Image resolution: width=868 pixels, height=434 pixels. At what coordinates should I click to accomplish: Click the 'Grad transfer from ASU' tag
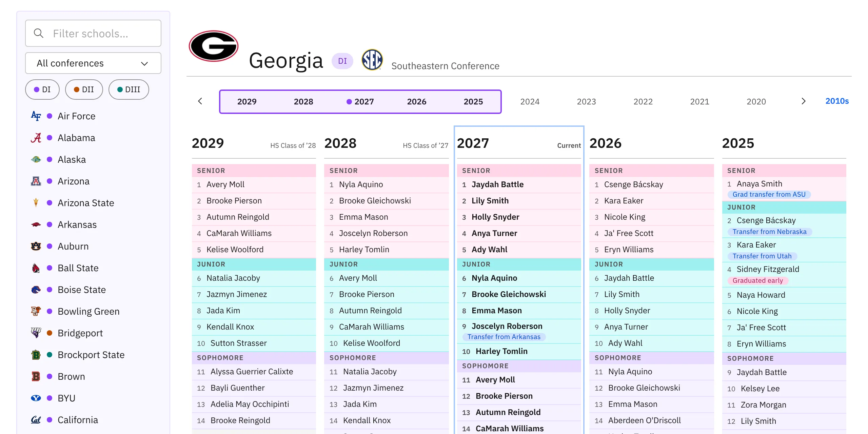pos(769,194)
